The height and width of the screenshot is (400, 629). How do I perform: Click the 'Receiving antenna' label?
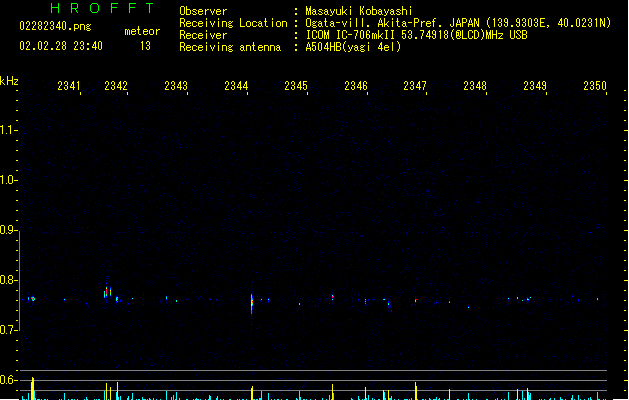click(x=230, y=47)
